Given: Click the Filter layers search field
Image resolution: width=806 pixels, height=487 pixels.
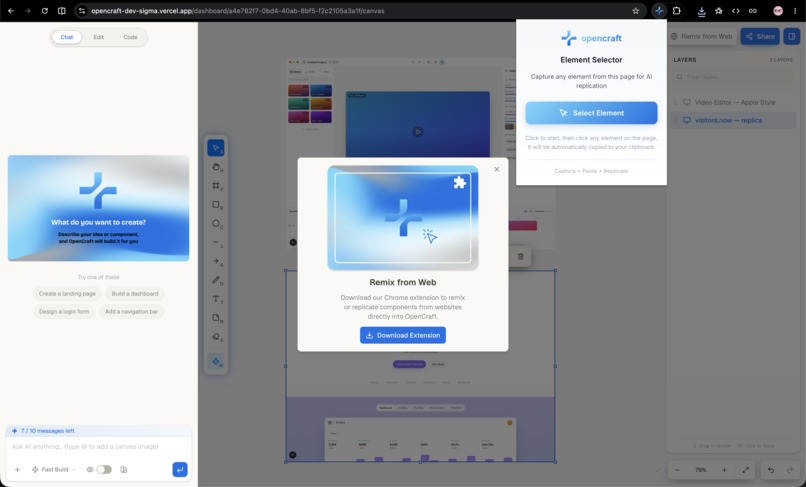Looking at the screenshot, I should [x=734, y=77].
